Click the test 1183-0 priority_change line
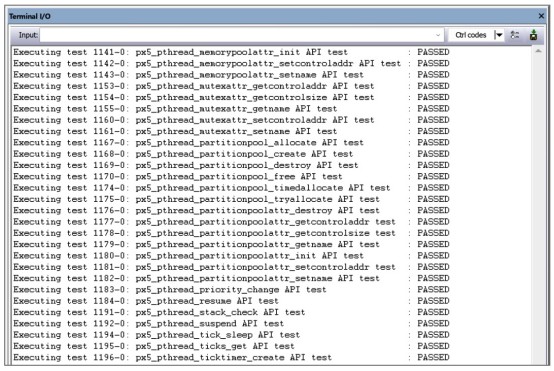 coord(231,290)
